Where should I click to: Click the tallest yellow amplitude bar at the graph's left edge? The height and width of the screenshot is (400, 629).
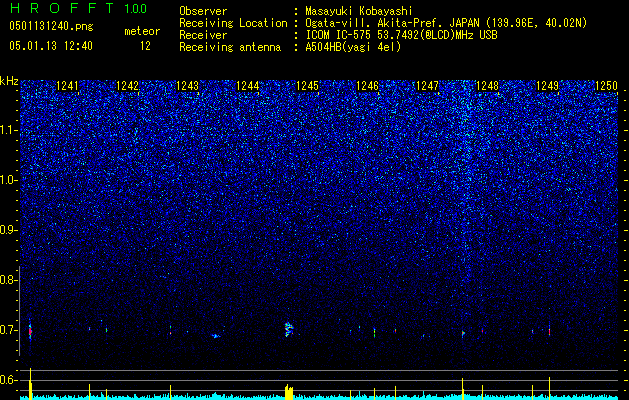[x=30, y=383]
